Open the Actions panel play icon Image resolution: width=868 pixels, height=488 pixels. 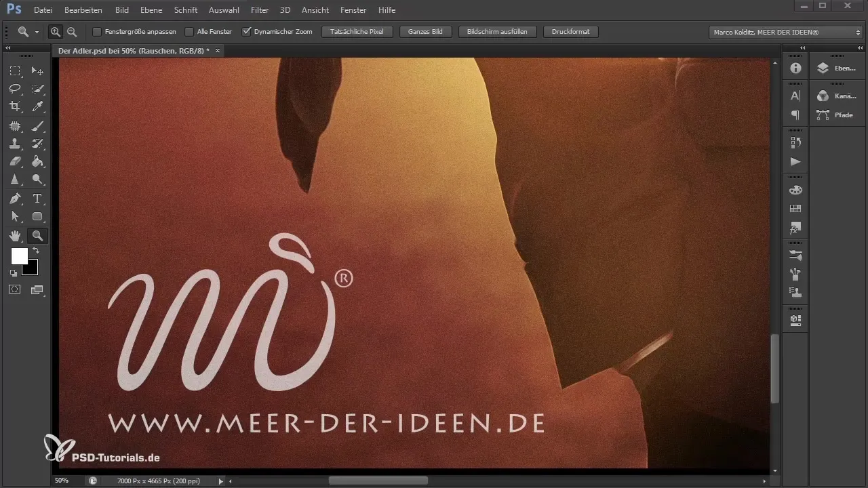(x=795, y=162)
